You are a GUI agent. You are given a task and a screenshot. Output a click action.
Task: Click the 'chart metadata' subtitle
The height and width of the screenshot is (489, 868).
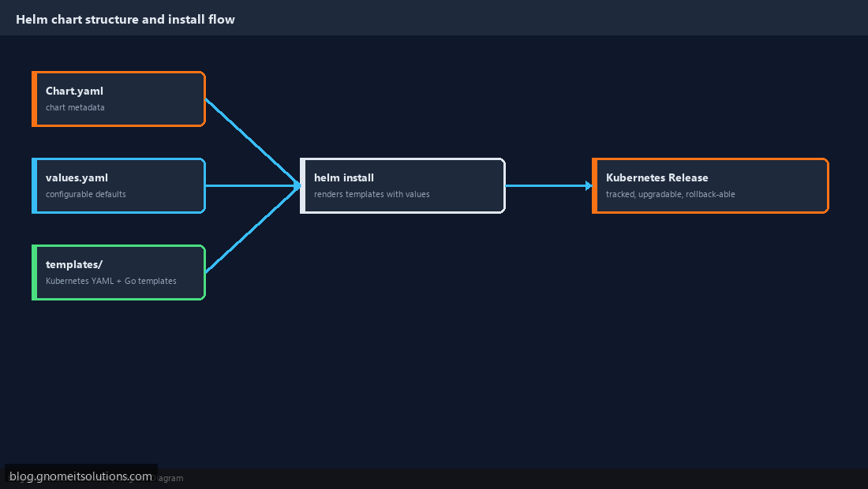[x=75, y=107]
